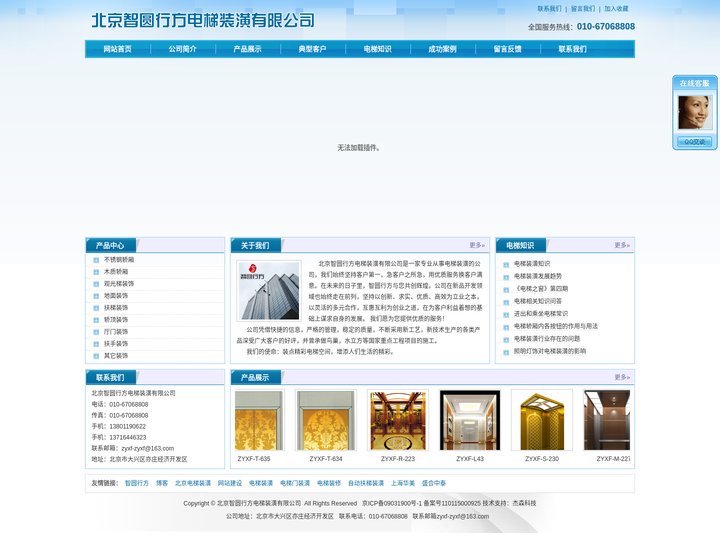The image size is (720, 540).
Task: Open the article 电梯轿厢内各按钮的作用与用法
Action: [x=556, y=326]
